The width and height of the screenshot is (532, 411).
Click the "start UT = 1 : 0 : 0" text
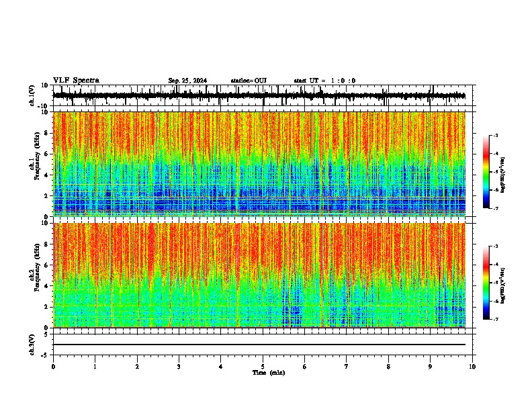[324, 81]
